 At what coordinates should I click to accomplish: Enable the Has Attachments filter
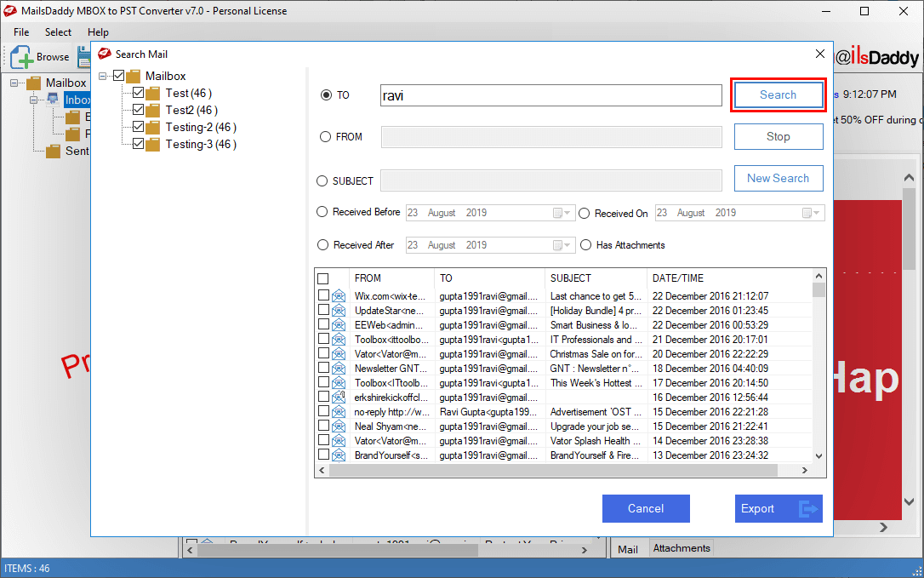click(585, 245)
